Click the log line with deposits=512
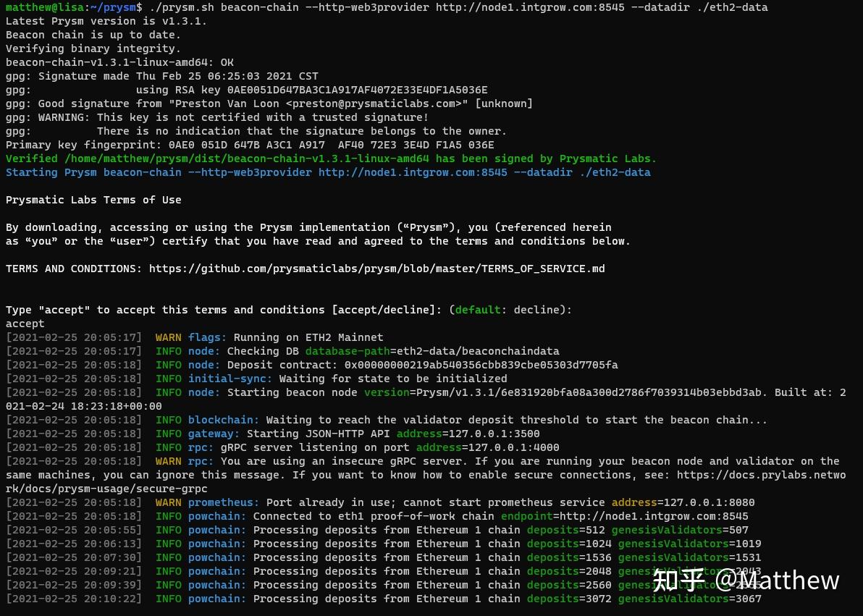863x616 pixels. tap(377, 530)
